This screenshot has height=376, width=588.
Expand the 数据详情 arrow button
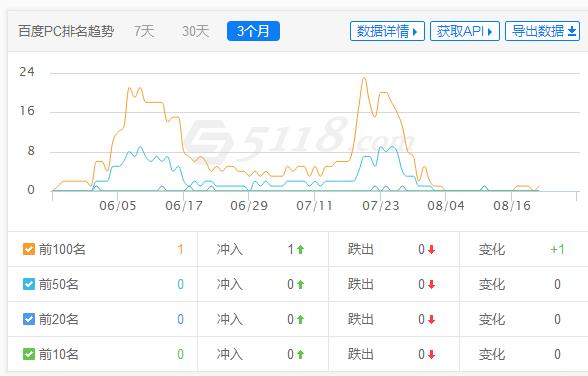pyautogui.click(x=387, y=31)
